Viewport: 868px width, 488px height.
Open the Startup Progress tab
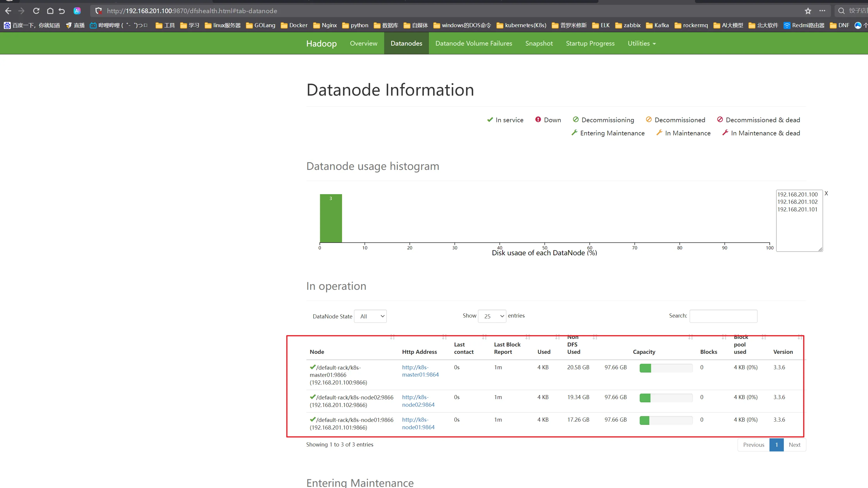coord(590,44)
